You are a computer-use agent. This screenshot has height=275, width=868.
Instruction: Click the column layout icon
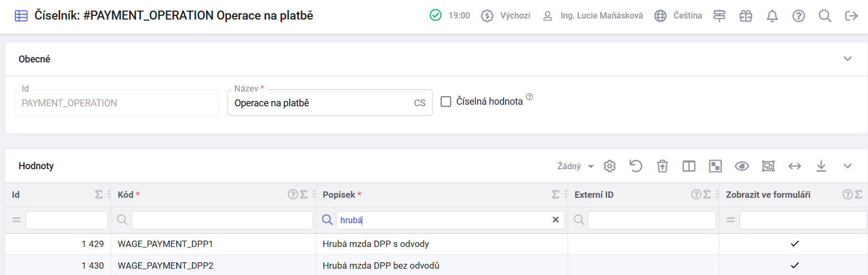(689, 166)
